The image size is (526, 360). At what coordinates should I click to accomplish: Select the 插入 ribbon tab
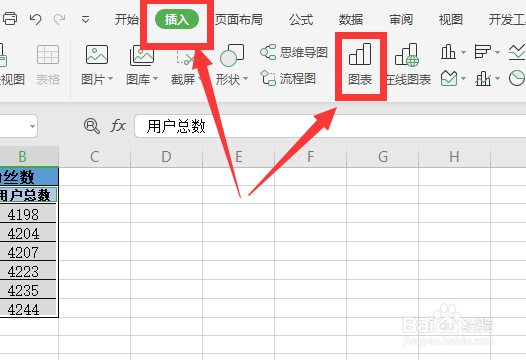pyautogui.click(x=177, y=19)
